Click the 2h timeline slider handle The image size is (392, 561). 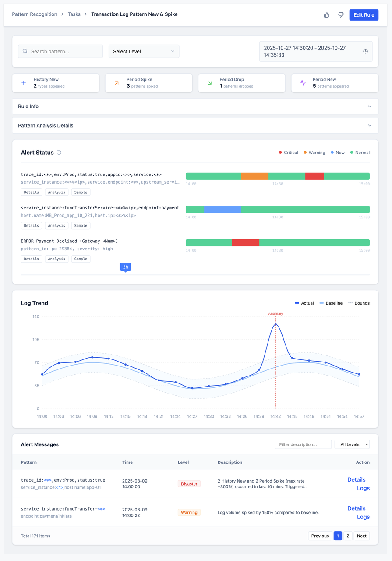125,267
